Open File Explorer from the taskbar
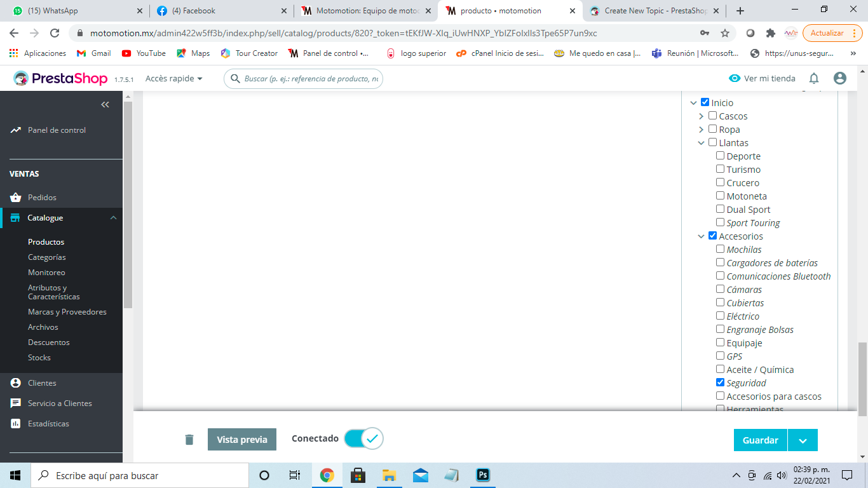 click(389, 475)
